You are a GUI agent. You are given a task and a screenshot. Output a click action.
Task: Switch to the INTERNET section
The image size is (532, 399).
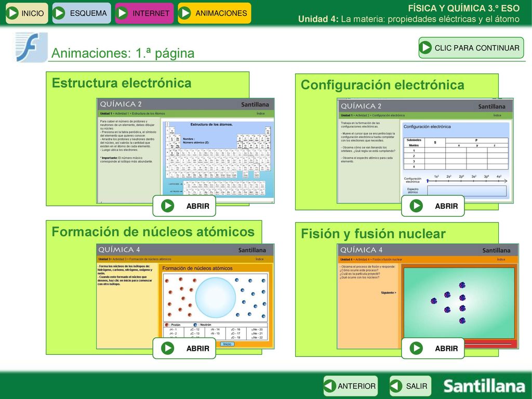tap(144, 13)
